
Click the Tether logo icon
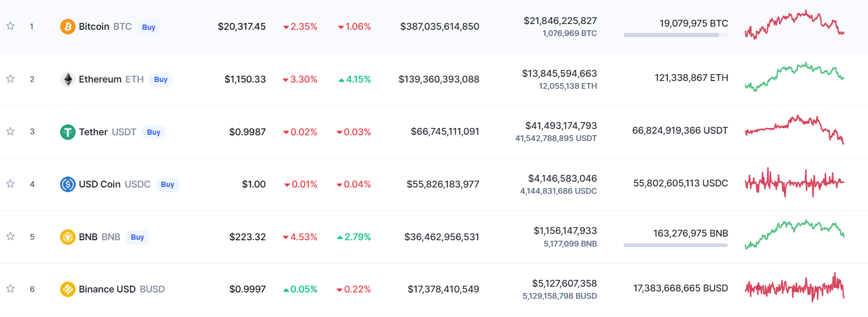(x=67, y=132)
